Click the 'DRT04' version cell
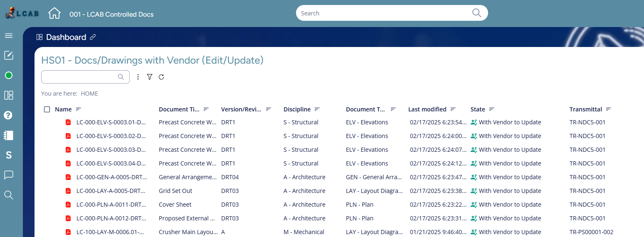 click(x=230, y=177)
